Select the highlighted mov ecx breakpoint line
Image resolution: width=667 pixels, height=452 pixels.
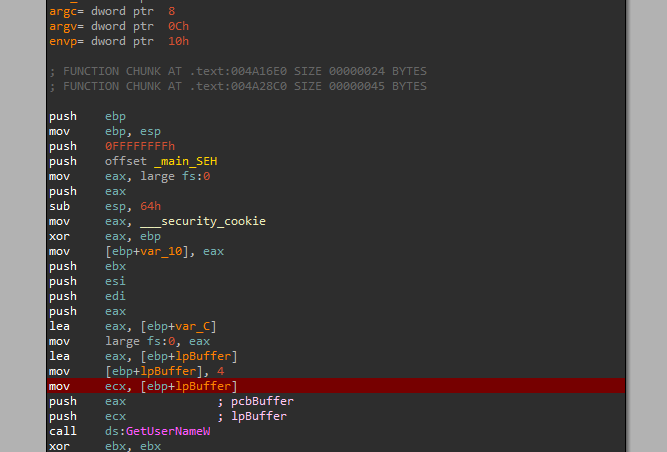[x=336, y=386]
